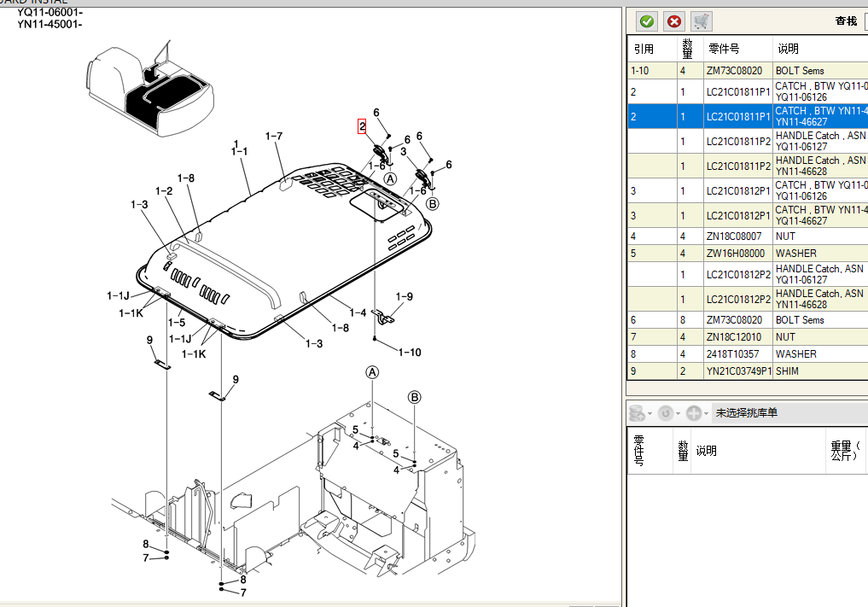This screenshot has height=607, width=868.
Task: Select row LC21C01812P2 HANDLE Catch YN11-46628
Action: click(x=748, y=299)
